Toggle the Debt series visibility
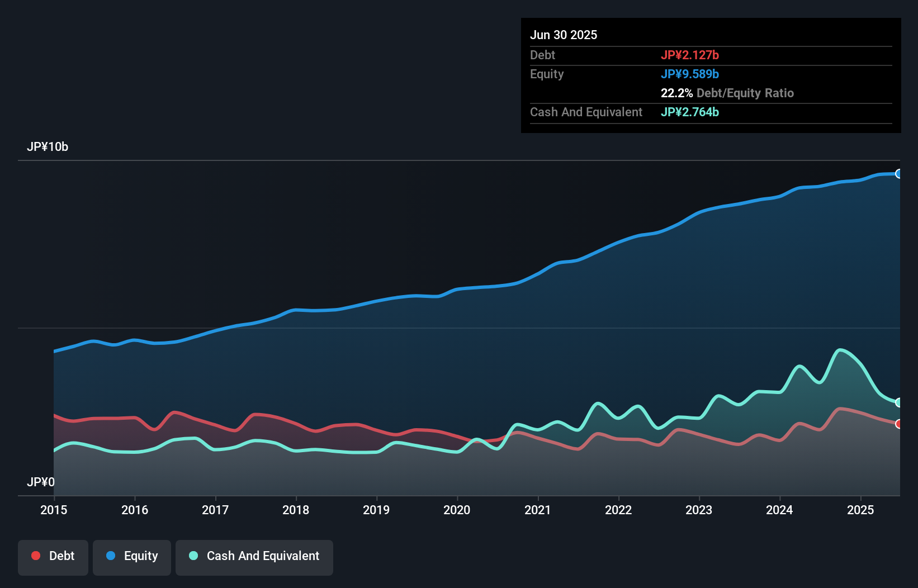Viewport: 918px width, 588px height. pos(53,556)
